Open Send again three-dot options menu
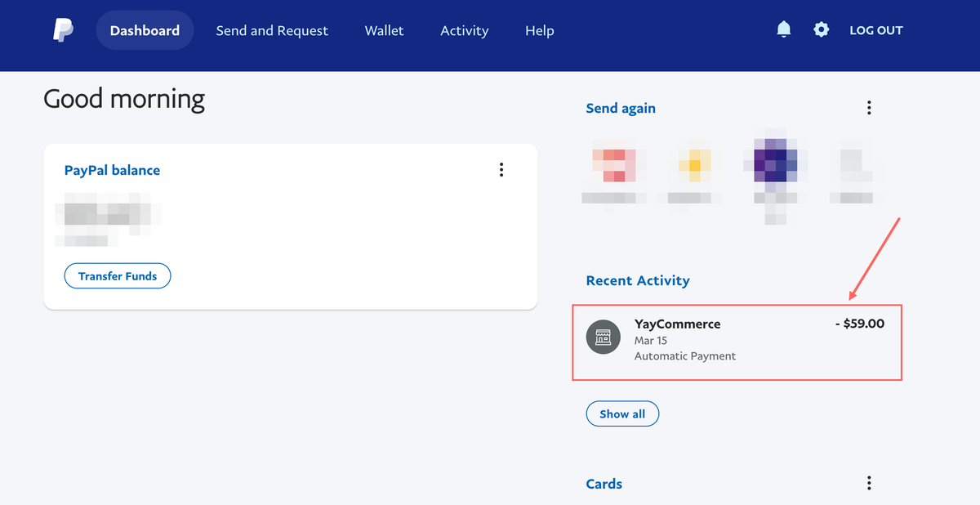This screenshot has width=980, height=505. (x=869, y=108)
